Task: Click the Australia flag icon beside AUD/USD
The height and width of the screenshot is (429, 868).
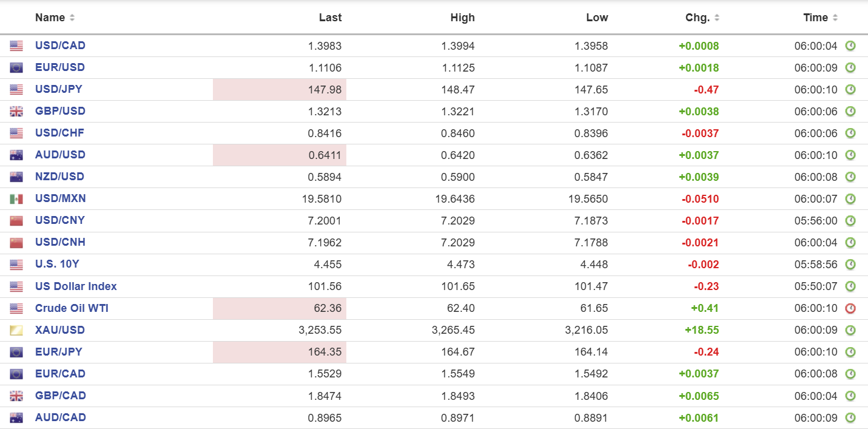Action: pyautogui.click(x=16, y=155)
